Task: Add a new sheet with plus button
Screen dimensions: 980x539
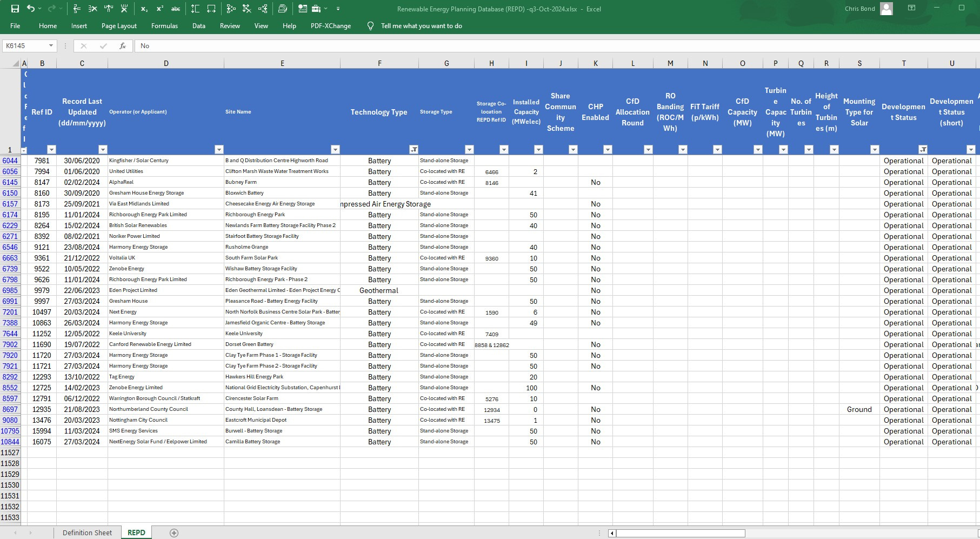Action: point(174,533)
